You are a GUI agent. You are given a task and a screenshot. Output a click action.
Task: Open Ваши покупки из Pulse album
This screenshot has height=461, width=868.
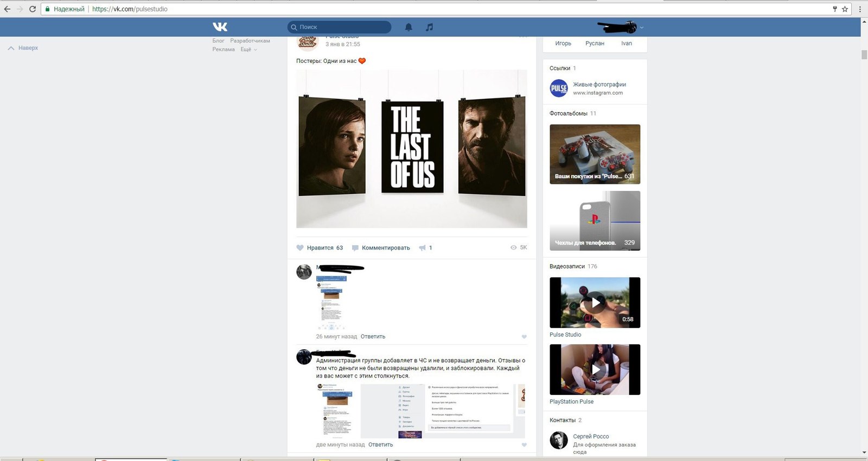(x=595, y=154)
